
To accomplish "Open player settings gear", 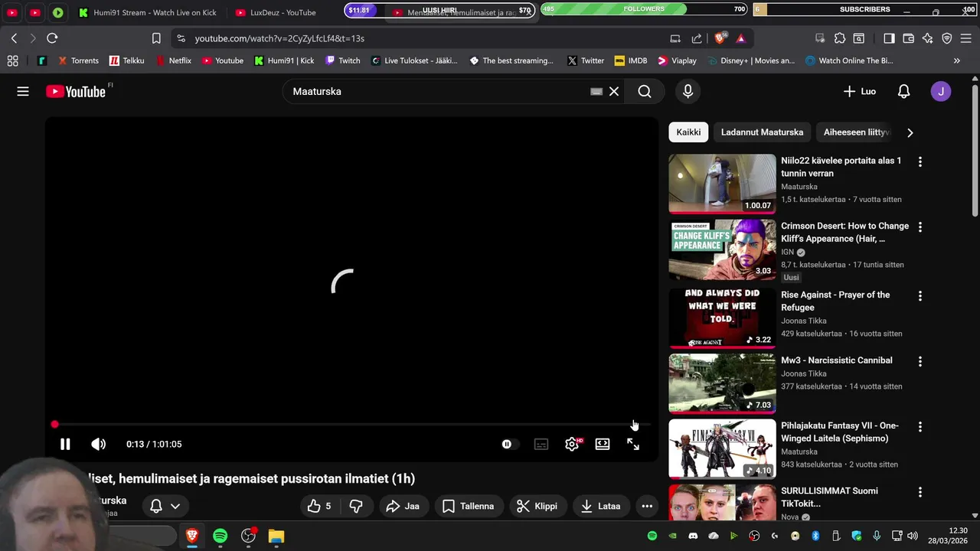I will click(572, 444).
